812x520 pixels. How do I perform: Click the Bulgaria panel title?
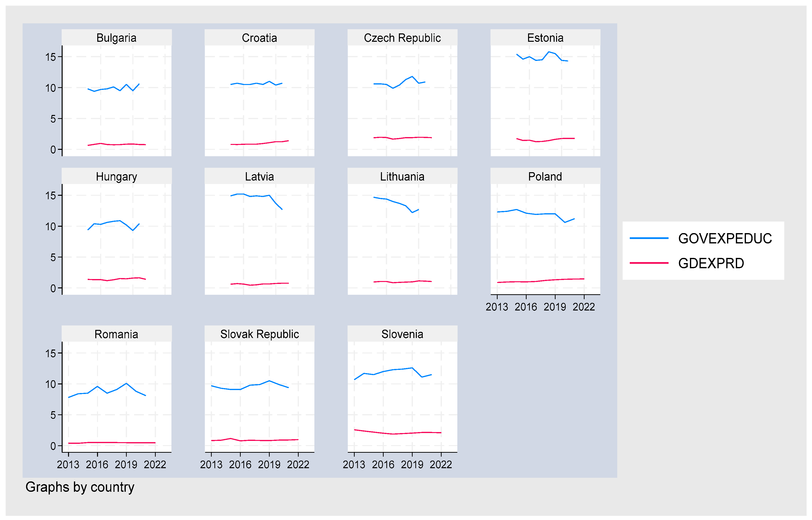[x=116, y=38]
